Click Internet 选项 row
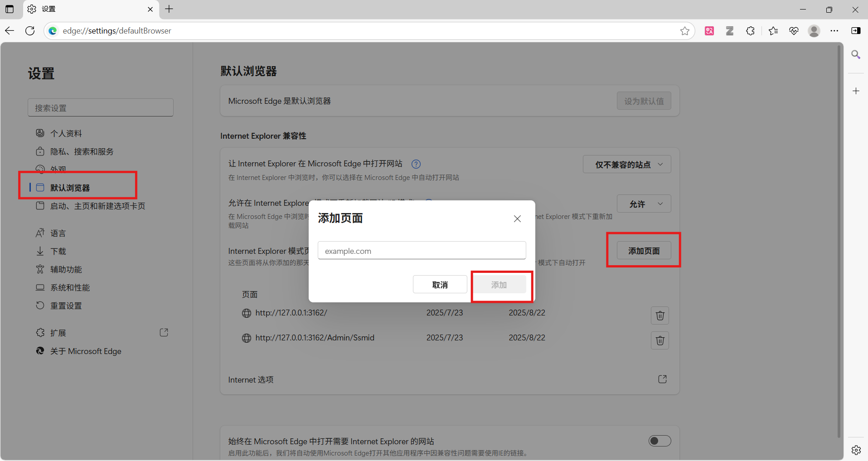 pos(450,379)
